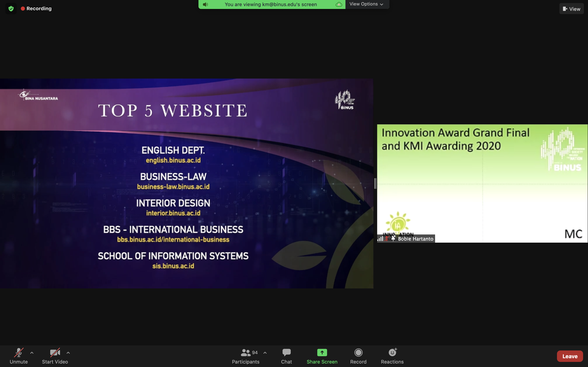Click the green Share Screen icon
Viewport: 588px width, 367px height.
pyautogui.click(x=322, y=353)
